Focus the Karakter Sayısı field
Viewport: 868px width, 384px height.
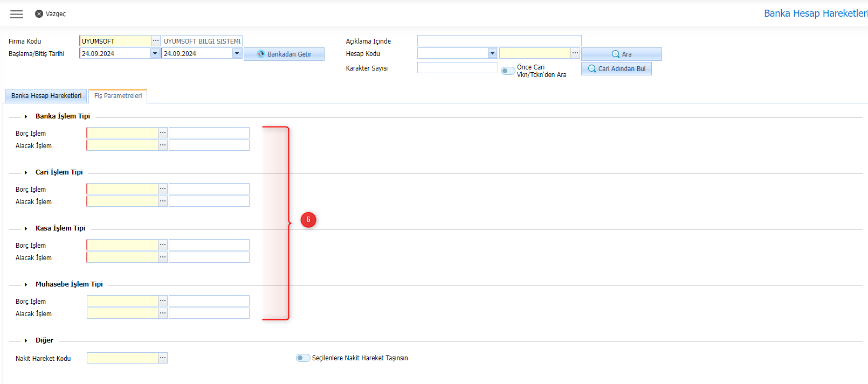click(x=458, y=68)
